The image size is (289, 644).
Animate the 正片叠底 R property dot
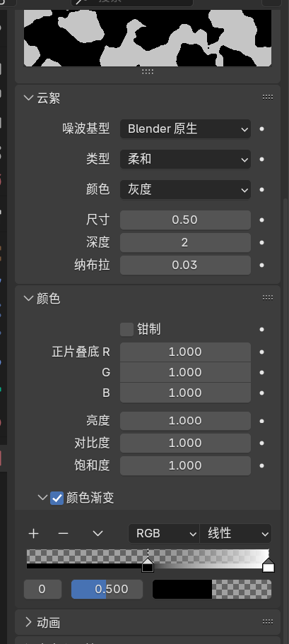[x=262, y=352]
